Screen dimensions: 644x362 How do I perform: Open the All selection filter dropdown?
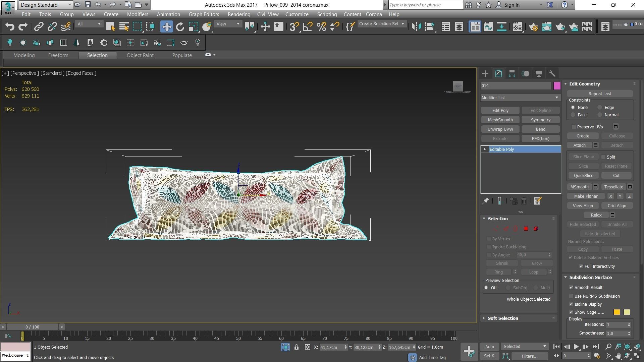tap(89, 24)
